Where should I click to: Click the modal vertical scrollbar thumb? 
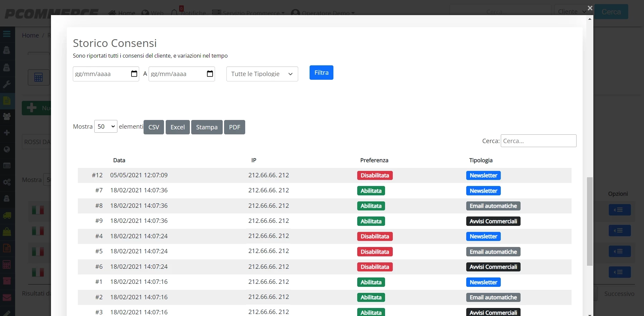(x=590, y=221)
